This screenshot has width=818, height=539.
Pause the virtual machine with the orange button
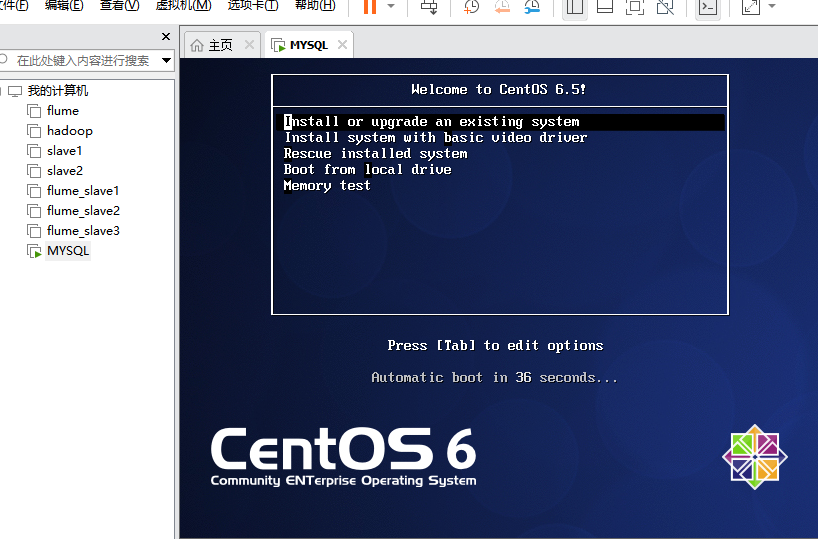coord(370,6)
